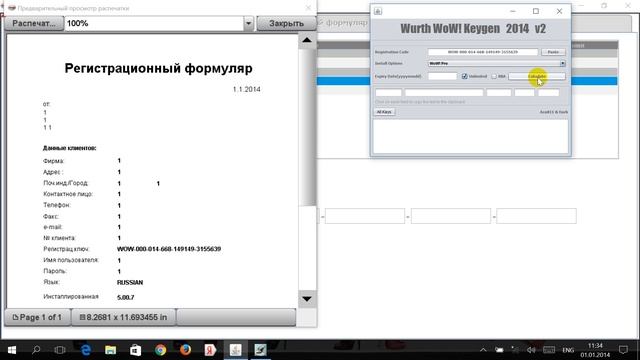Click the volume speaker icon in the tray
Viewport: 640px width, 360px height.
531,350
